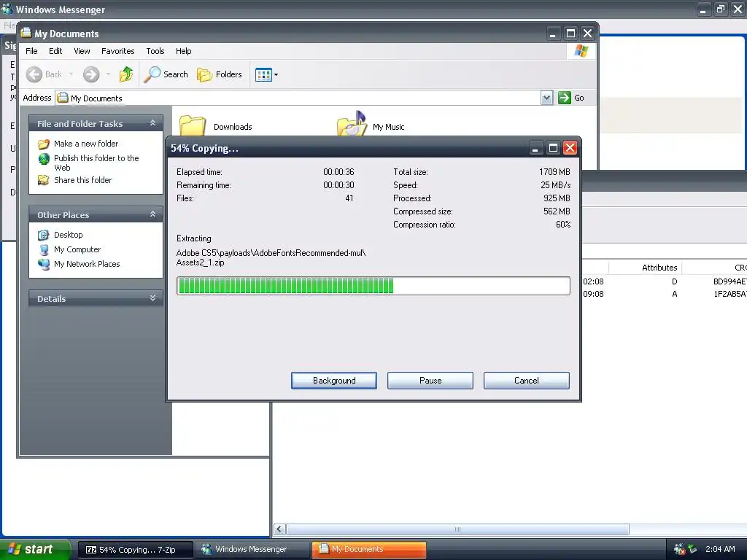This screenshot has width=747, height=560.
Task: Switch to 7-Zip Copying taskbar button
Action: [x=135, y=550]
